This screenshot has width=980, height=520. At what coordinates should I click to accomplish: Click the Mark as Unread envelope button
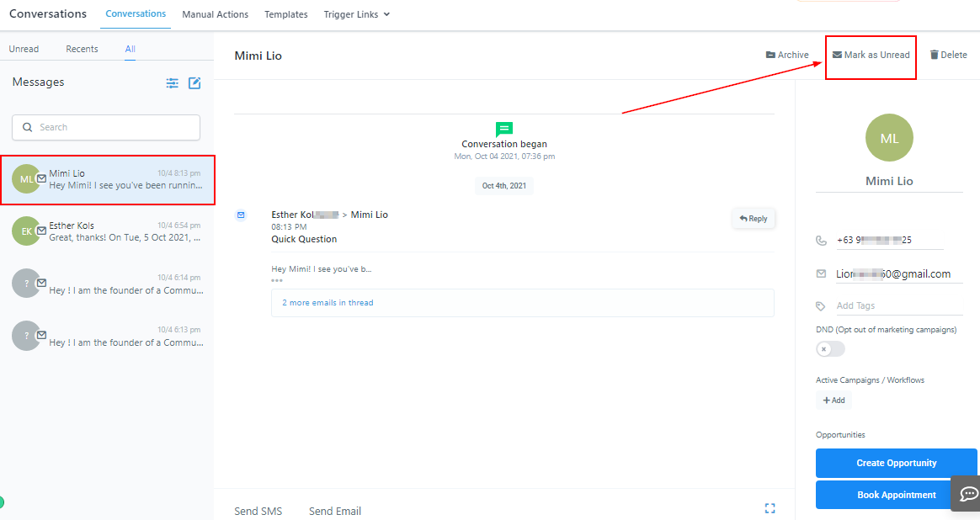click(x=871, y=55)
